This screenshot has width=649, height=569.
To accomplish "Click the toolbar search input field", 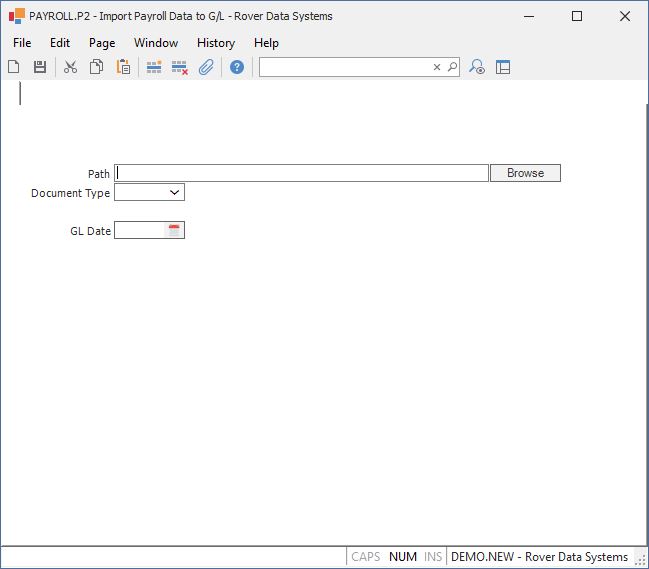I will coord(345,67).
